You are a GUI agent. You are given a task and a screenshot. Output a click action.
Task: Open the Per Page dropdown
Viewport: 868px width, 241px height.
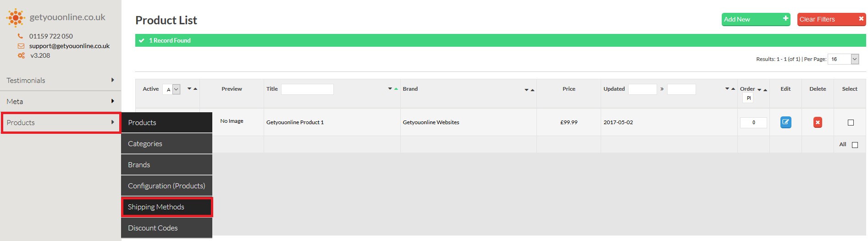click(x=843, y=59)
